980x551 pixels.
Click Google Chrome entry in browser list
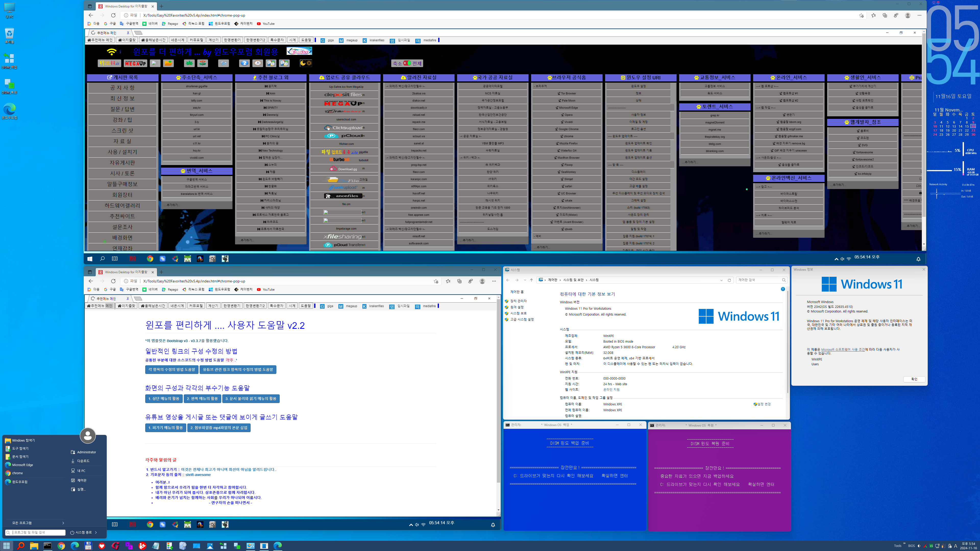pyautogui.click(x=567, y=129)
